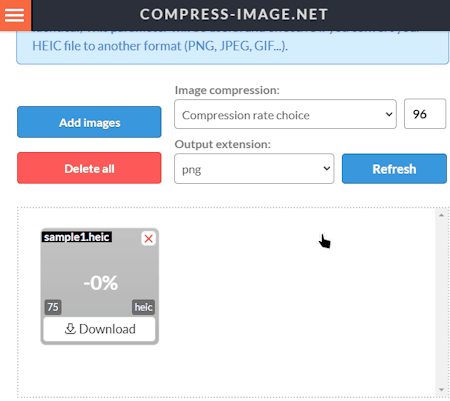Click the download arrow icon on sample1.heic
This screenshot has height=401, width=450.
point(70,329)
